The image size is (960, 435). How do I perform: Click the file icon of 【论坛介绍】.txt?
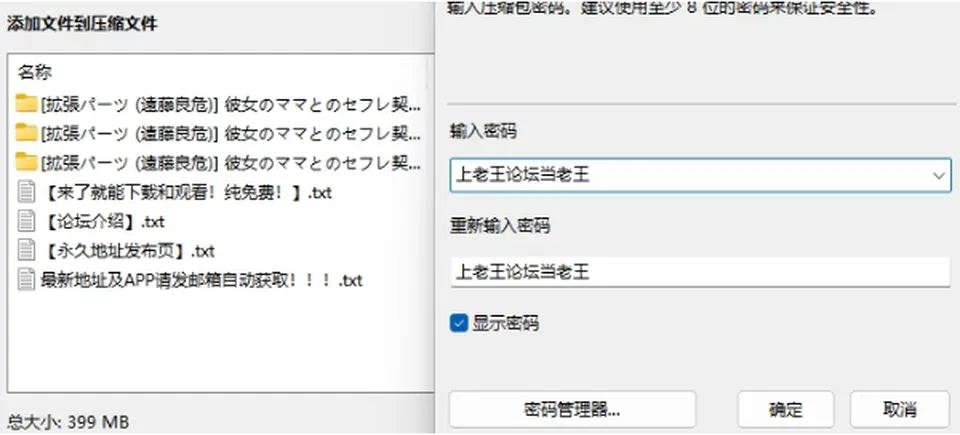point(26,222)
